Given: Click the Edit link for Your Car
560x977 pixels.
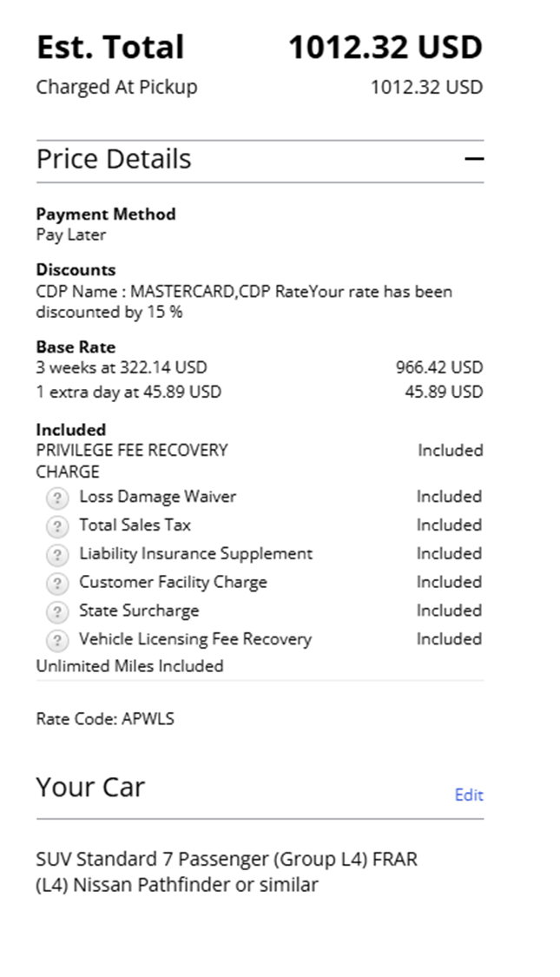Looking at the screenshot, I should (469, 795).
